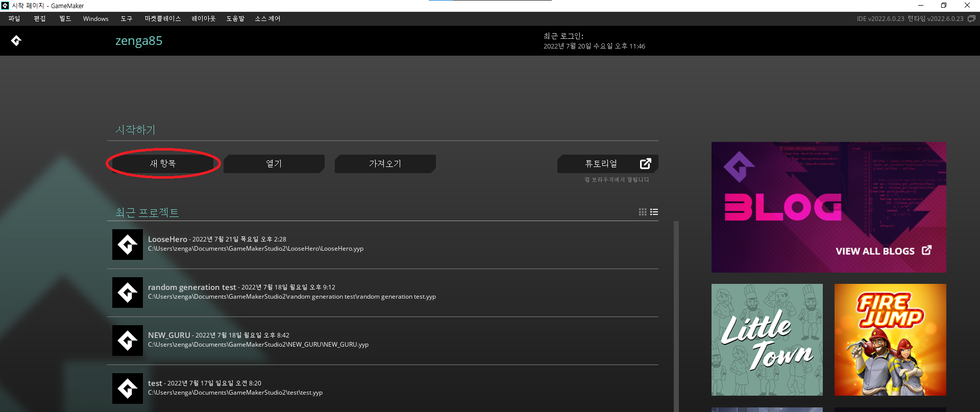Click the LooseHero project icon
Viewport: 980px width, 412px height.
click(x=128, y=245)
